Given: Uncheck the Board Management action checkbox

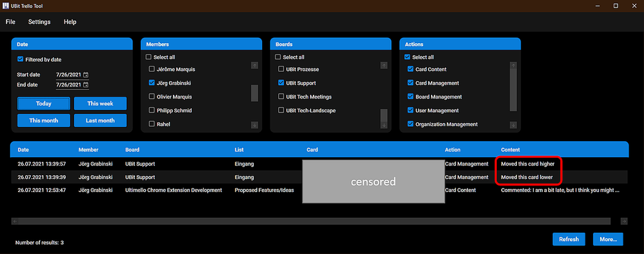Looking at the screenshot, I should (x=410, y=97).
